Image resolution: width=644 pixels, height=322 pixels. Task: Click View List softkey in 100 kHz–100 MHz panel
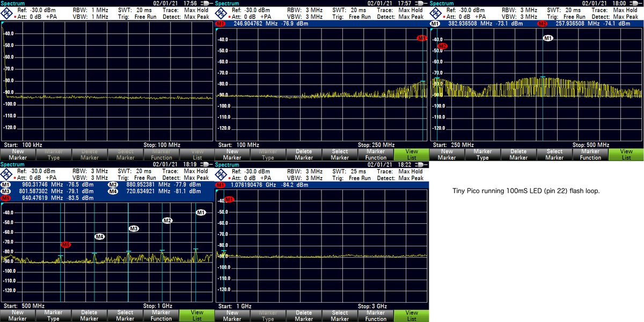pyautogui.click(x=197, y=155)
